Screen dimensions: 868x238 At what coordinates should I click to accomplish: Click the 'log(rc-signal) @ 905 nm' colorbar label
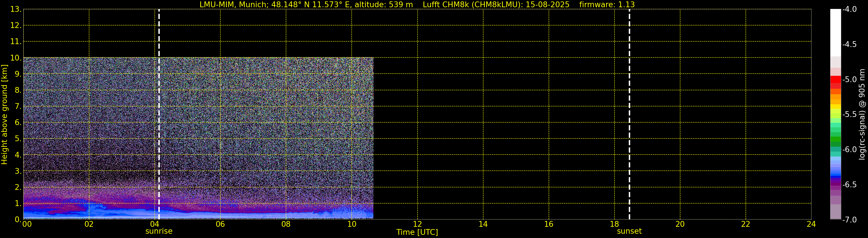(x=862, y=114)
